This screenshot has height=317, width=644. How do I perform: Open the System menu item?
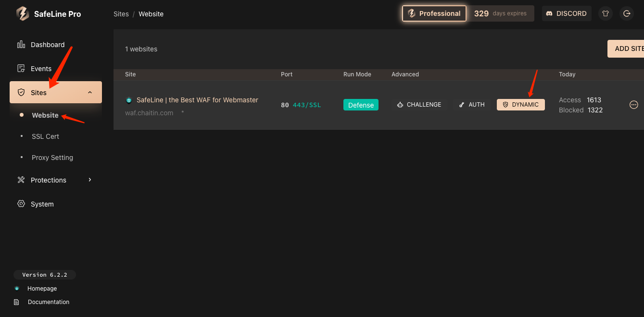coord(56,204)
